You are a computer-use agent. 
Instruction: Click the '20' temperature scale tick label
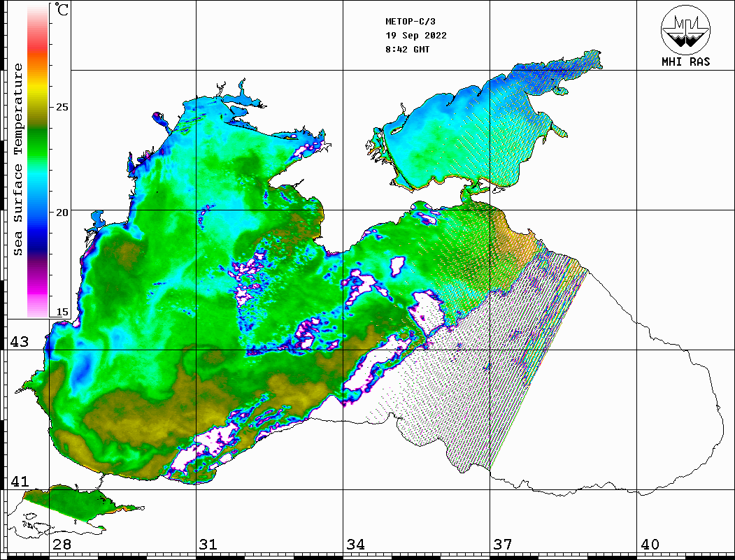point(62,213)
